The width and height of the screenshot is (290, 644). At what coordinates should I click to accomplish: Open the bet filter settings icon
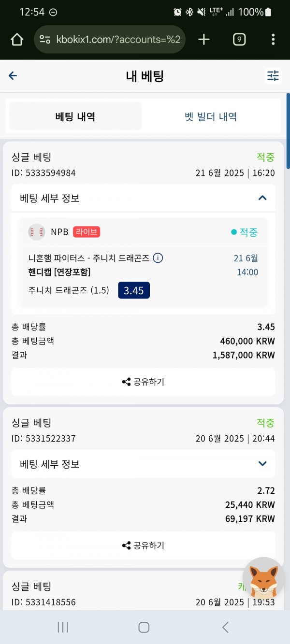click(273, 76)
